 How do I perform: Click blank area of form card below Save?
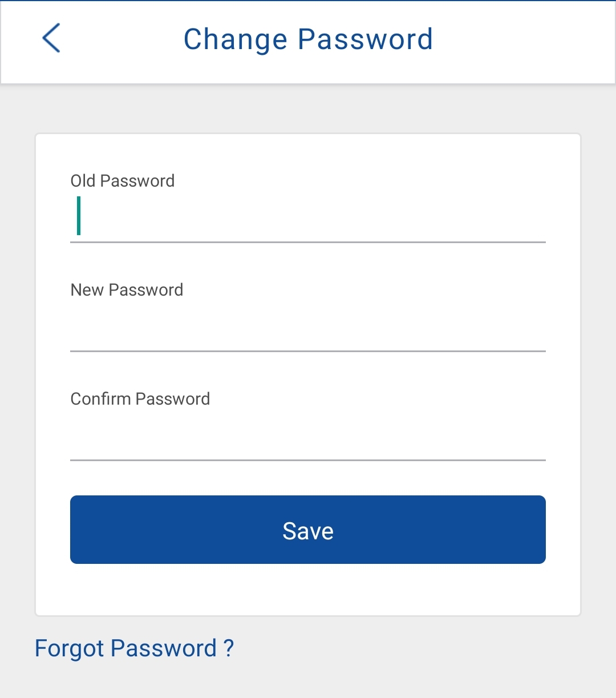(308, 591)
